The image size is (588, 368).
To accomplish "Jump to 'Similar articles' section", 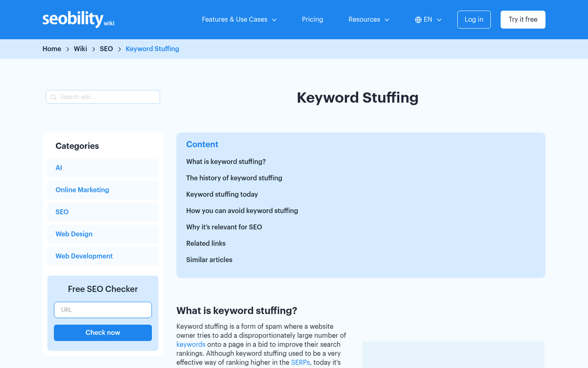I will [209, 260].
